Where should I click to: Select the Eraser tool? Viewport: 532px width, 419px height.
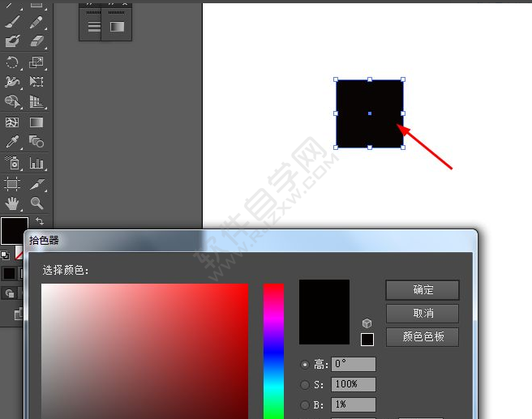tap(36, 41)
